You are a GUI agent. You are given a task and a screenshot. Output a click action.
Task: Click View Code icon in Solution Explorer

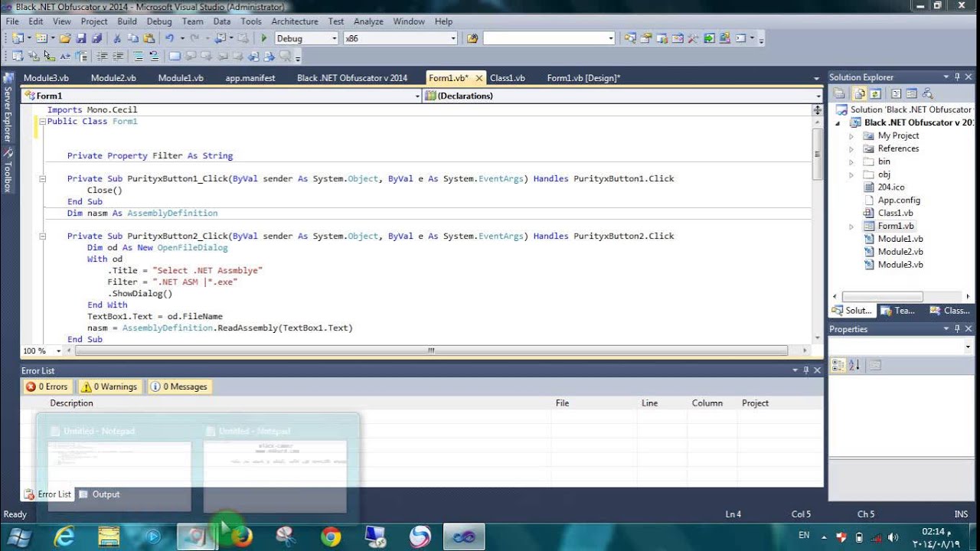click(896, 93)
